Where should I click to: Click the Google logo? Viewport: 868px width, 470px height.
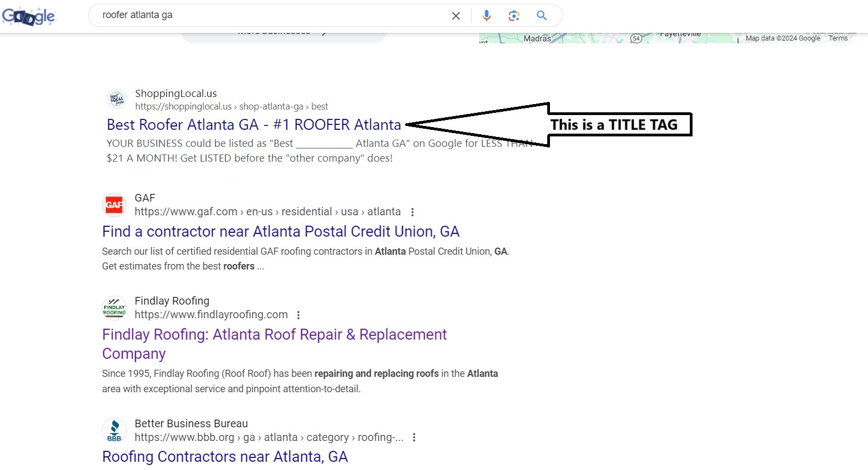(29, 16)
